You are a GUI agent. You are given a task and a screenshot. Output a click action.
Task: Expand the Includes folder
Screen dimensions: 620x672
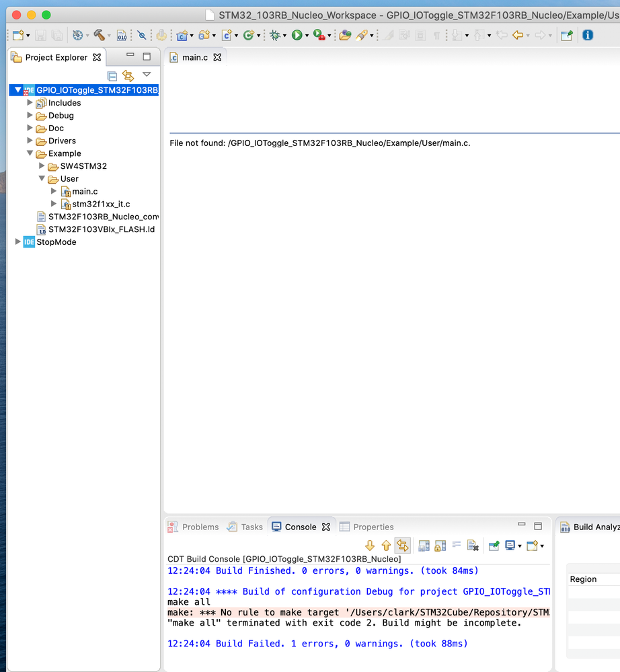click(x=30, y=102)
